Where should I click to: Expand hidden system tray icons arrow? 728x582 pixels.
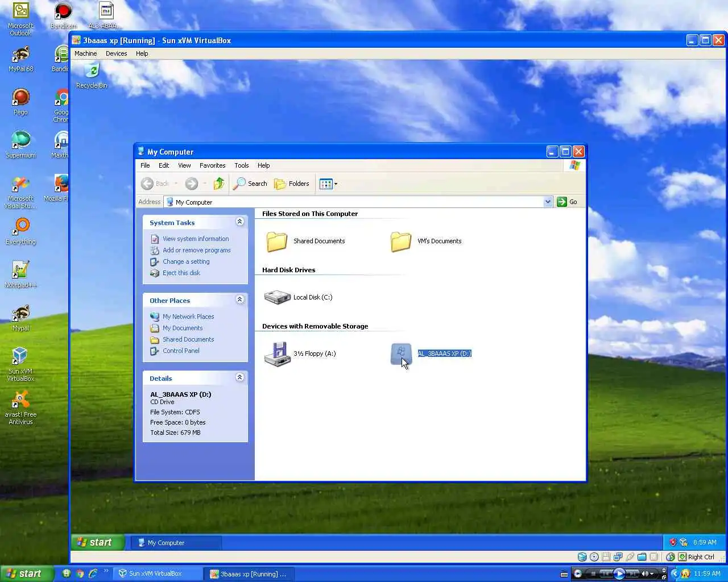pyautogui.click(x=675, y=573)
